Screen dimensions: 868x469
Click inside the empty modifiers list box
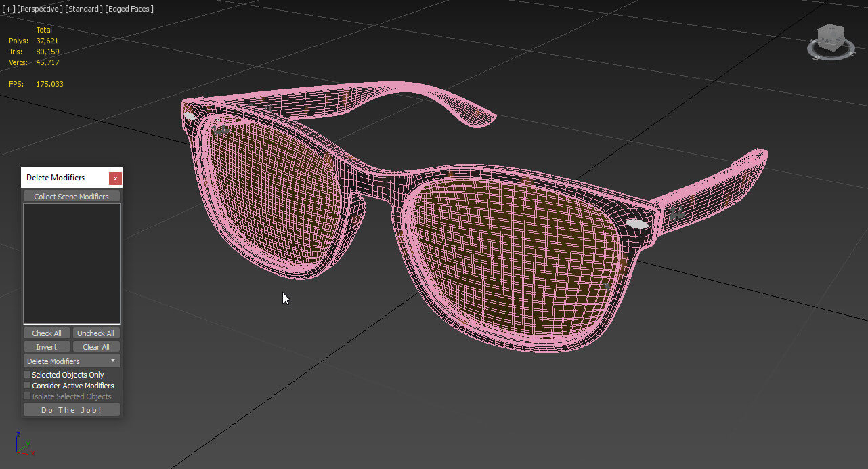pos(72,264)
